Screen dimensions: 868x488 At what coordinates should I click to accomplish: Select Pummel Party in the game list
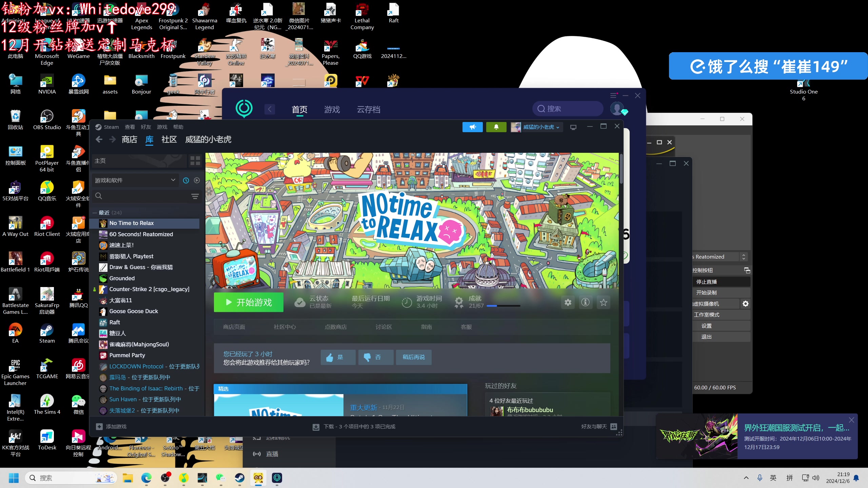pos(127,355)
